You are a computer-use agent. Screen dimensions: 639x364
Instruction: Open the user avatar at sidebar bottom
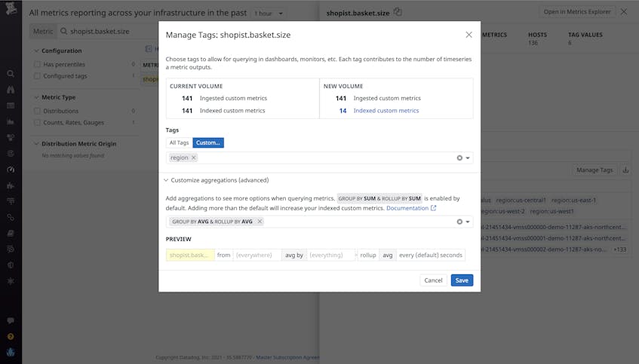11,352
